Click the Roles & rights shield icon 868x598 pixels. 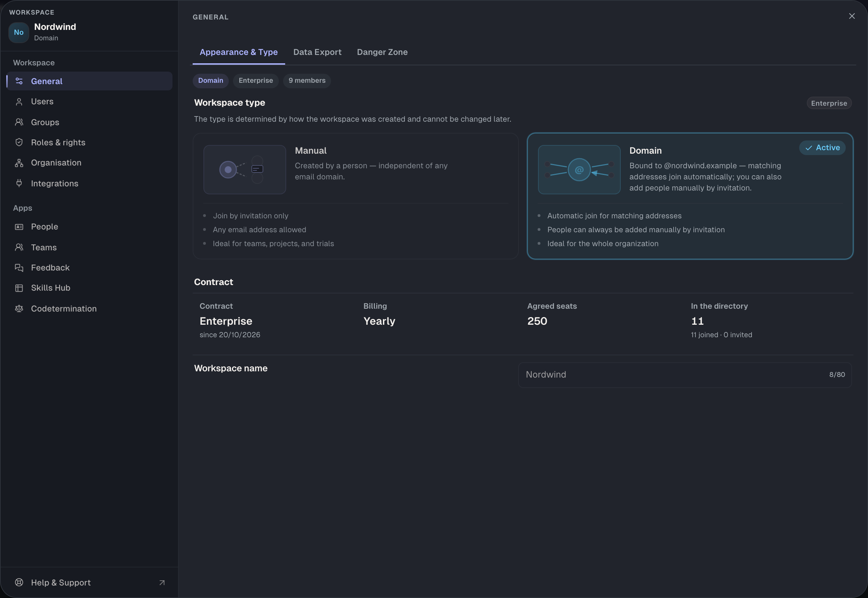pyautogui.click(x=19, y=143)
